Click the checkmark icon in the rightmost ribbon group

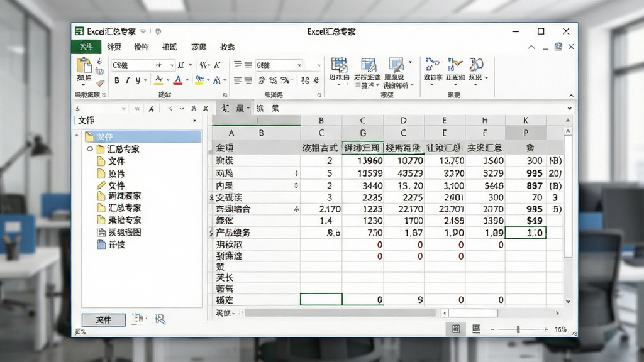(x=455, y=65)
